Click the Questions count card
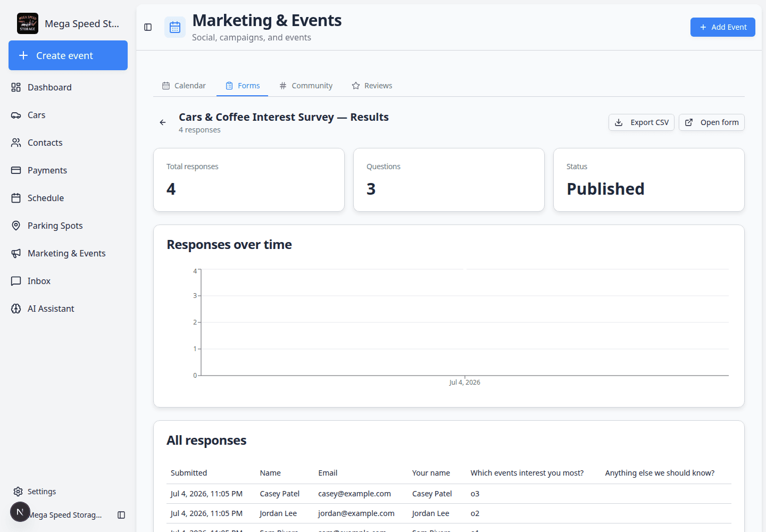 (x=449, y=180)
